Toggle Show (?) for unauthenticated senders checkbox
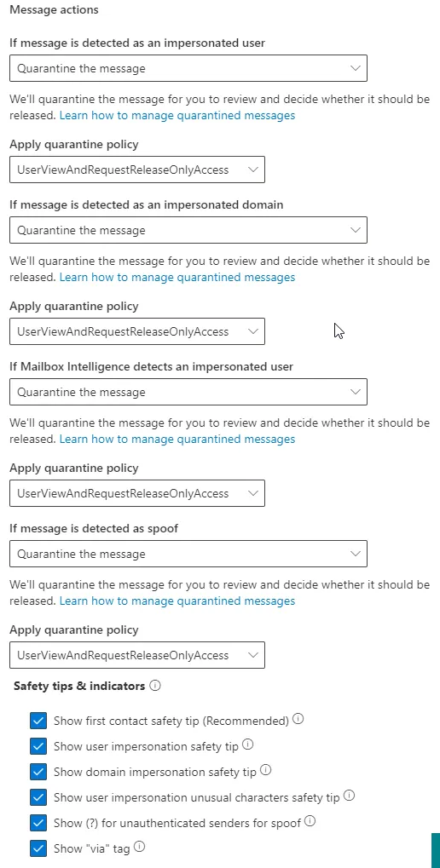Viewport: 440px width, 868px height. coord(38,823)
